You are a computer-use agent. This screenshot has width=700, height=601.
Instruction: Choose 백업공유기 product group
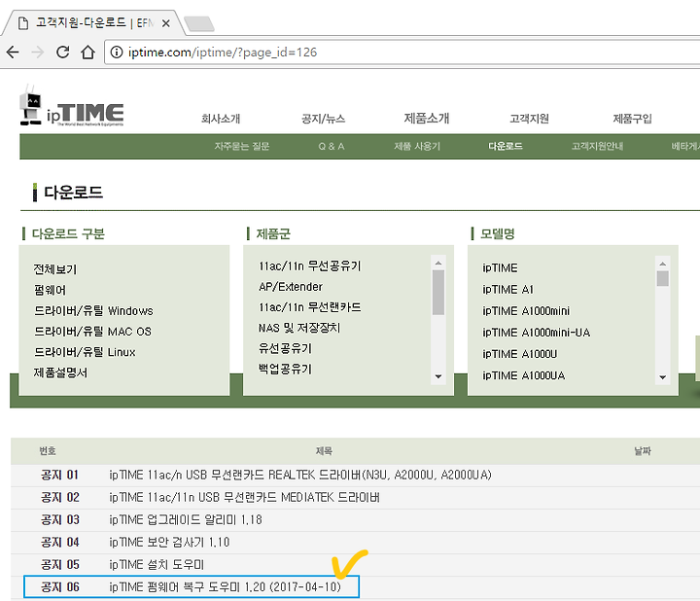click(285, 369)
